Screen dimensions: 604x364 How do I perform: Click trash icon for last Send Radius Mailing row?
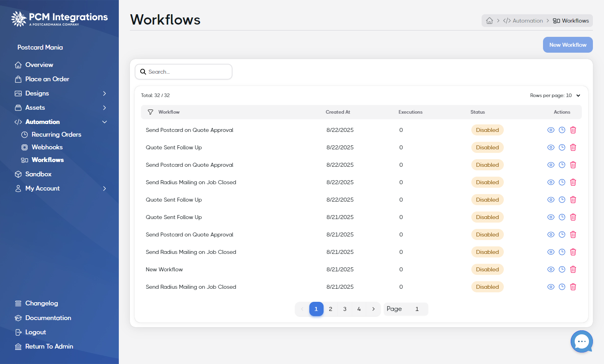tap(573, 287)
